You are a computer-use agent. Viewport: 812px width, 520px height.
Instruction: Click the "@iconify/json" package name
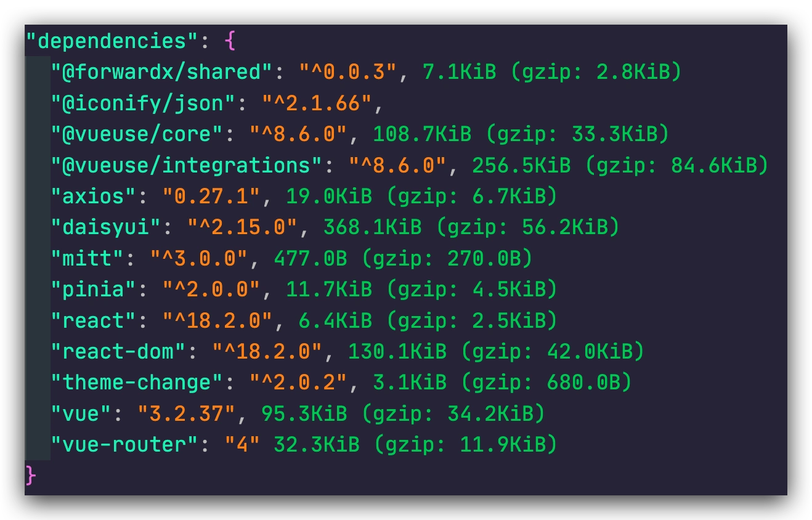tap(143, 104)
